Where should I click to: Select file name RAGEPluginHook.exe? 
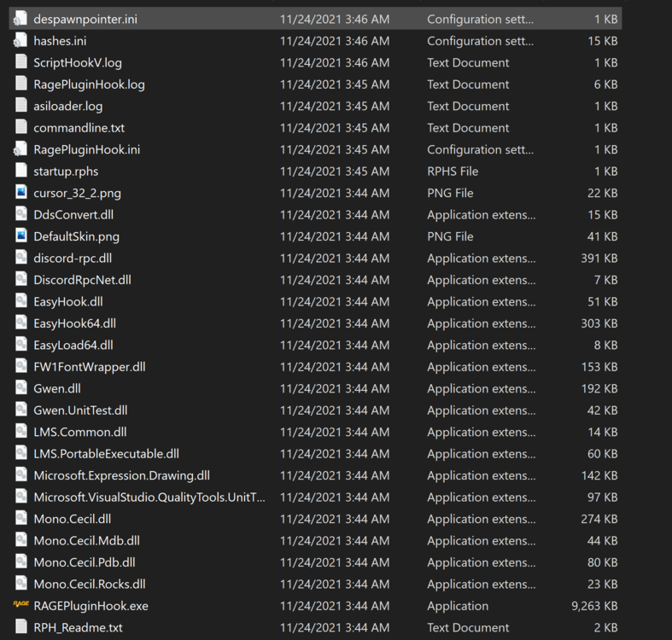[91, 606]
